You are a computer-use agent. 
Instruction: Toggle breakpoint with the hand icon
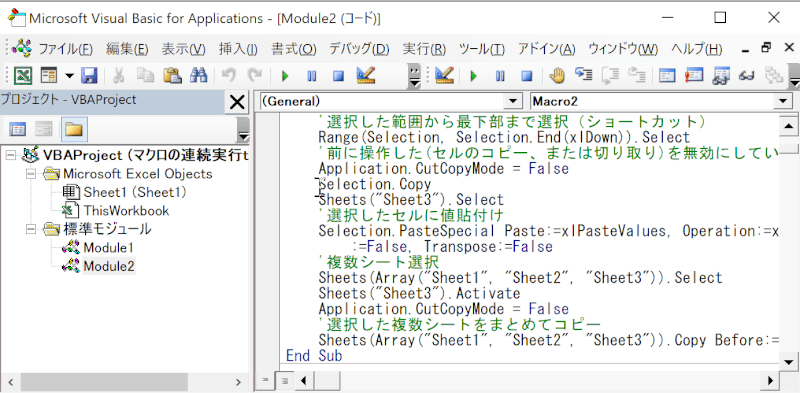pos(557,76)
